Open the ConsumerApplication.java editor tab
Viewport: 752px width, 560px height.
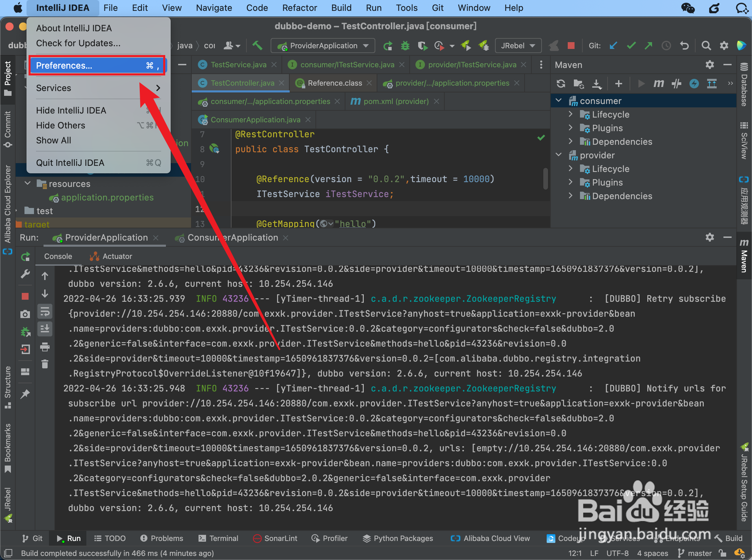point(255,120)
